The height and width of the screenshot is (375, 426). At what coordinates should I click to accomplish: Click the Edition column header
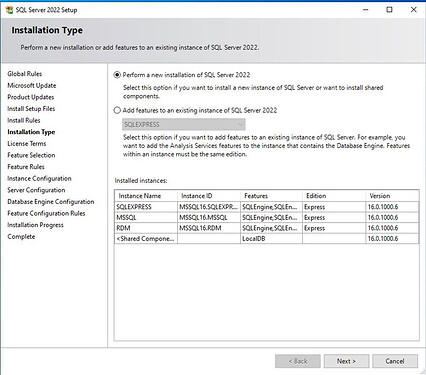tap(334, 196)
